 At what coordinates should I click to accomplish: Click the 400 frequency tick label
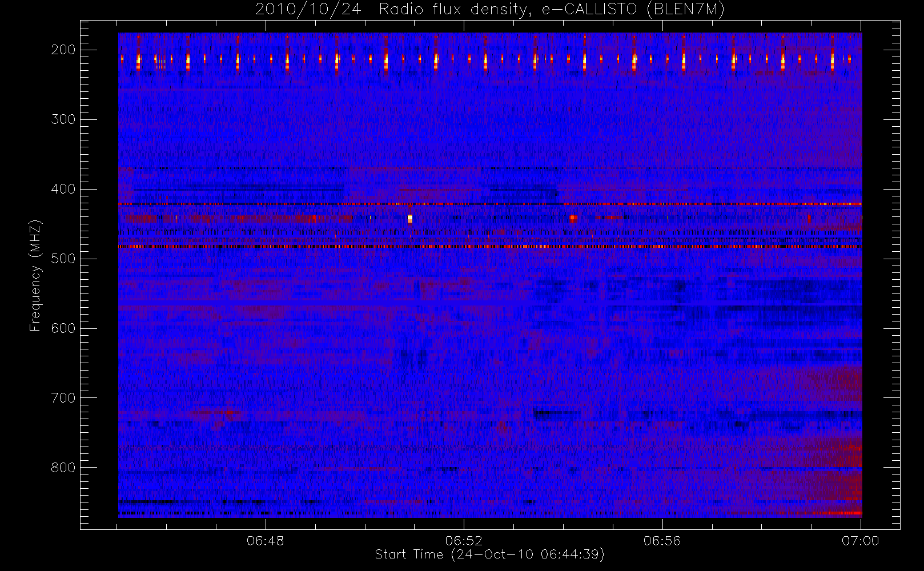[63, 189]
